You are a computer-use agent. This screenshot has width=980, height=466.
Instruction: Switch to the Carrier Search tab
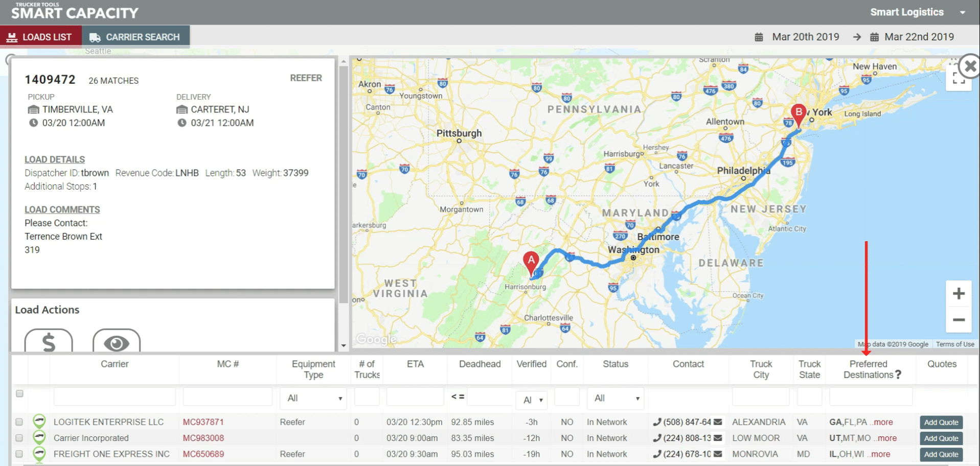pyautogui.click(x=135, y=37)
